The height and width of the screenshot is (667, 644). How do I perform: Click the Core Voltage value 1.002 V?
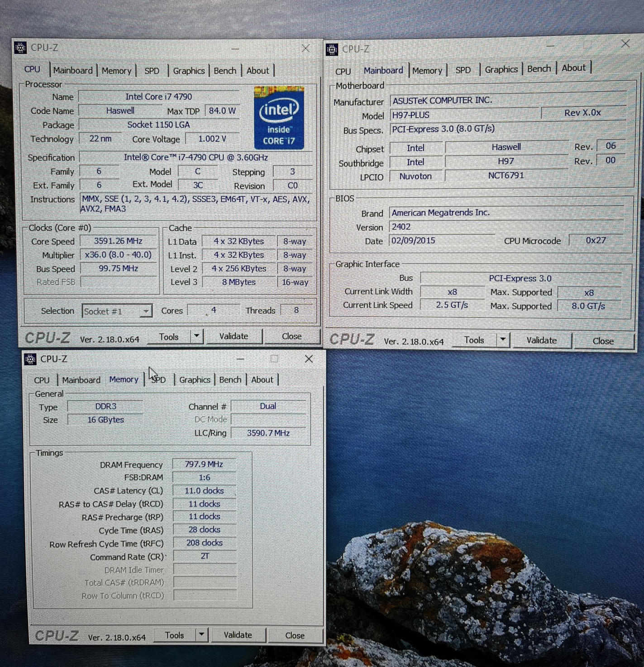[212, 139]
